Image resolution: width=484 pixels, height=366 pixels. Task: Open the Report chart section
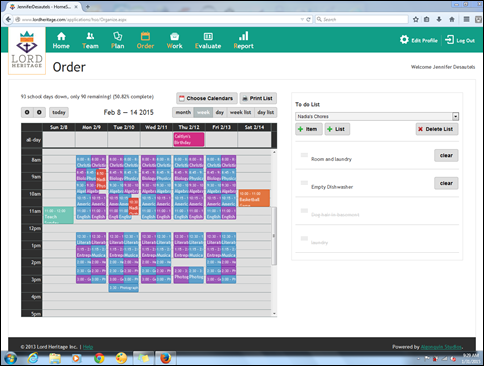click(x=244, y=40)
